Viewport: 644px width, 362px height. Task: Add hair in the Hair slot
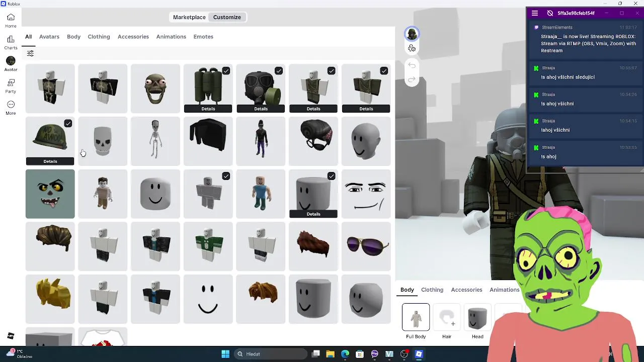(447, 318)
